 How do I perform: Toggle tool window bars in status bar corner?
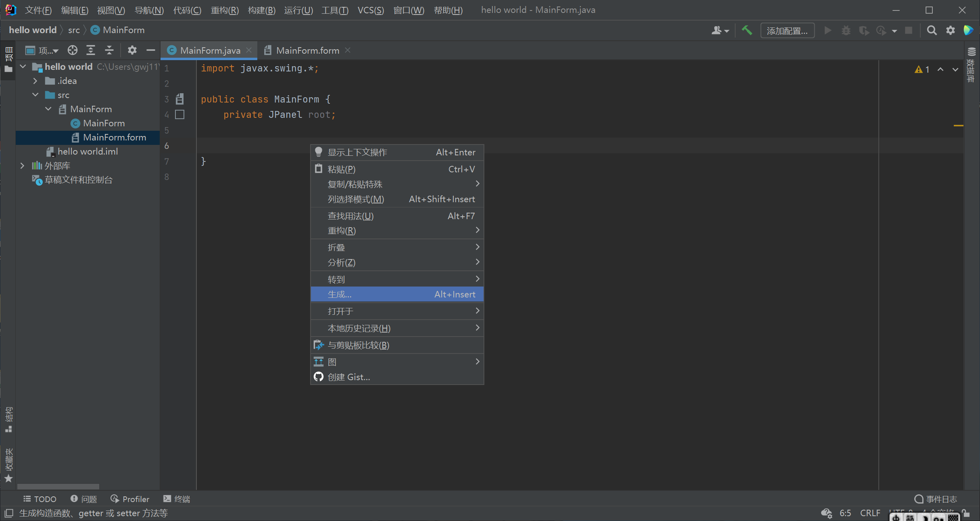coord(9,513)
